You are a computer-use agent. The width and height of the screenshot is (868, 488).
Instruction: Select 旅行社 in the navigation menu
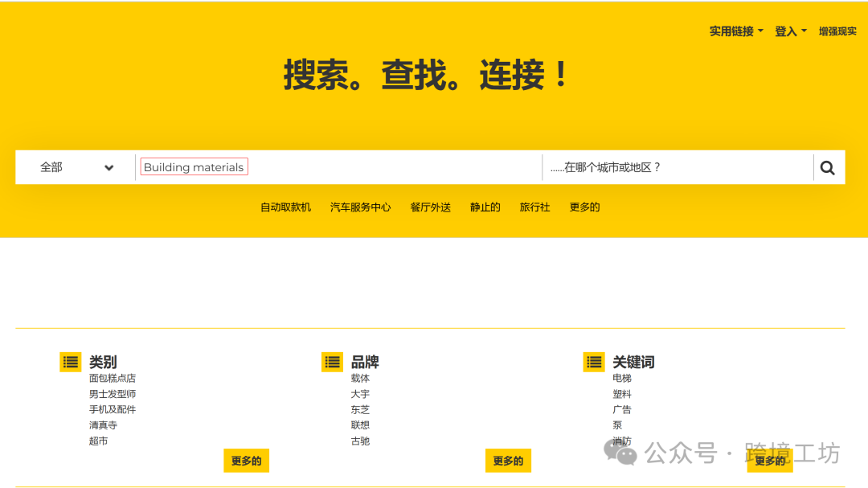click(x=534, y=207)
